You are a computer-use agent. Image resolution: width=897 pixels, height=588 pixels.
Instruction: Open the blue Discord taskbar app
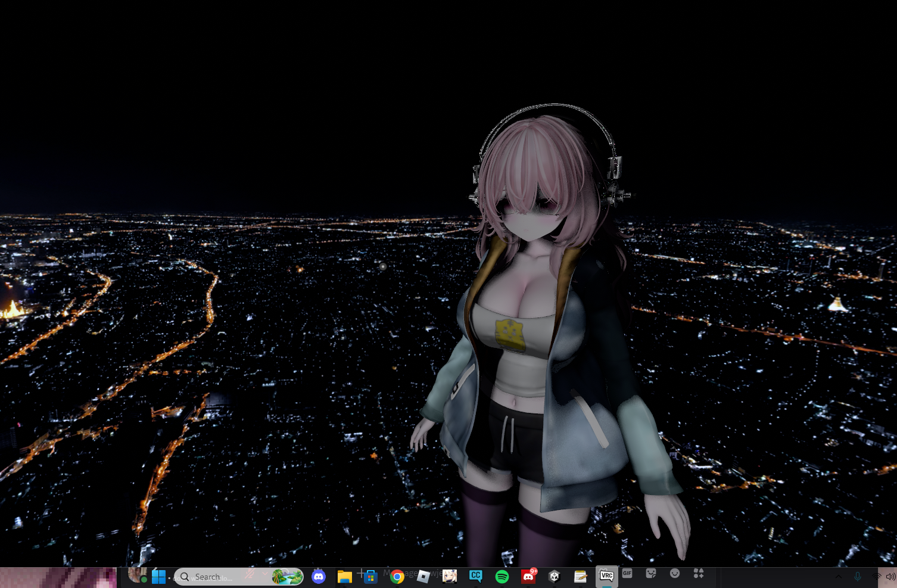tap(319, 577)
